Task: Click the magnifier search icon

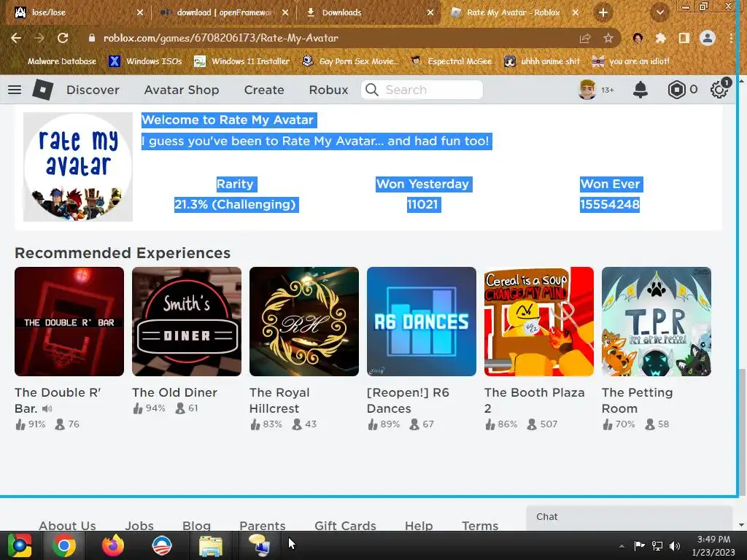Action: click(371, 90)
